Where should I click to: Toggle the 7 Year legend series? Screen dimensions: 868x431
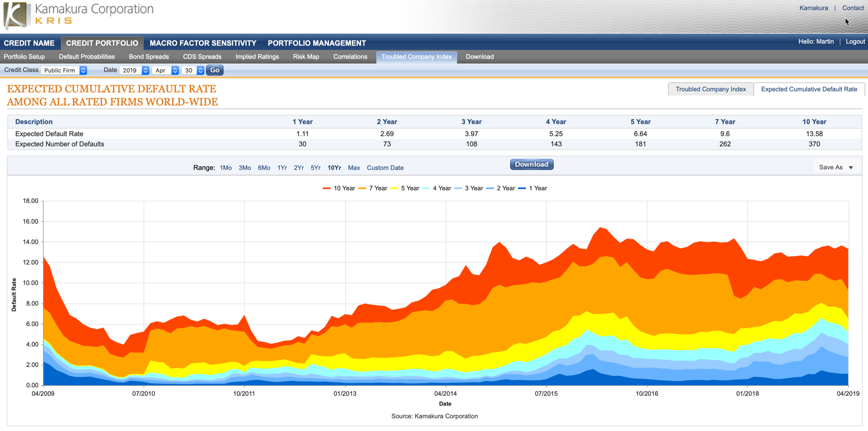tap(373, 188)
